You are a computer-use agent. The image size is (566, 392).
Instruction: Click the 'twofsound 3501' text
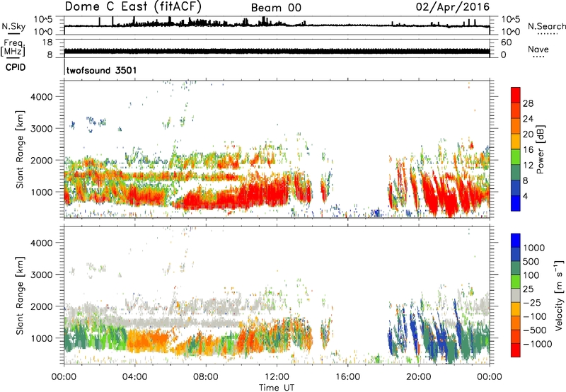(x=102, y=70)
